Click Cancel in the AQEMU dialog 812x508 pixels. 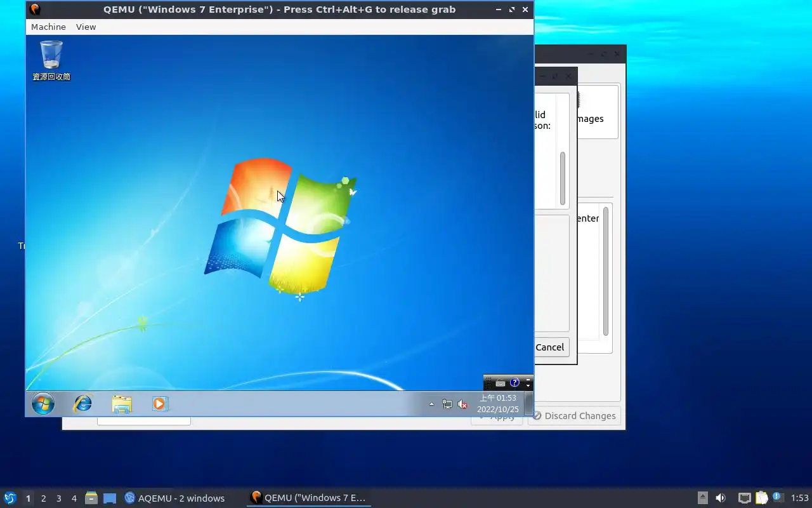tap(550, 347)
